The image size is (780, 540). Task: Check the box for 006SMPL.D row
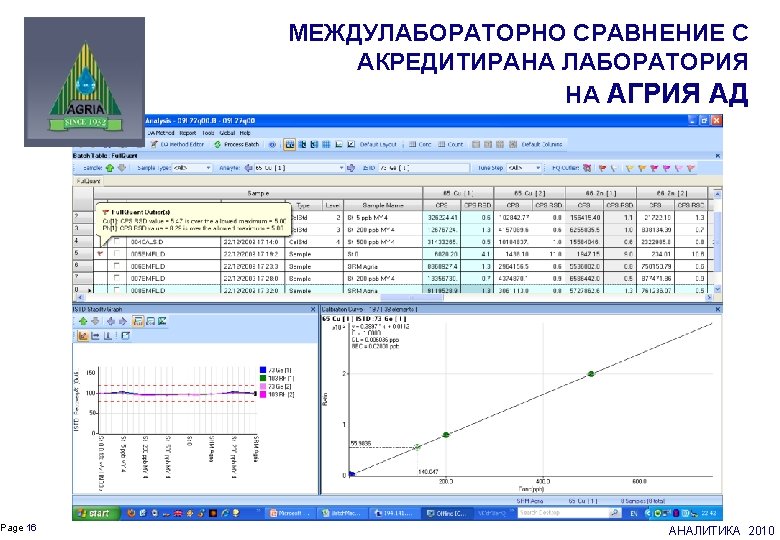pos(116,266)
